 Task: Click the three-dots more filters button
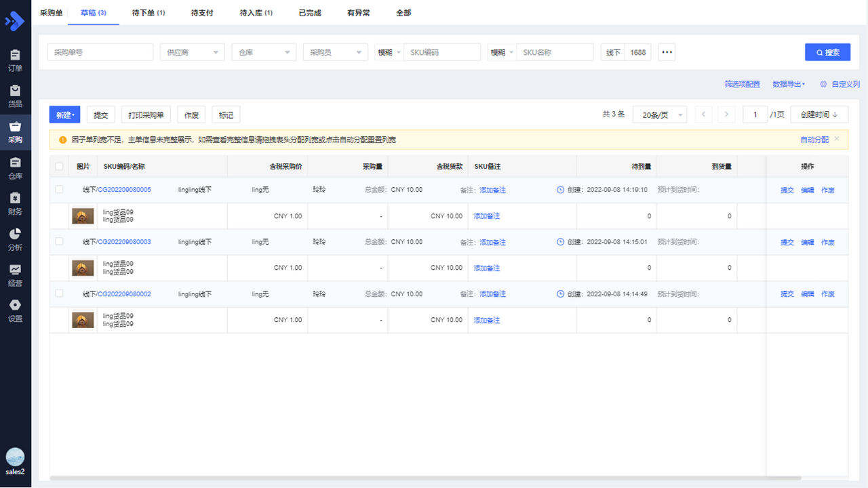(667, 52)
